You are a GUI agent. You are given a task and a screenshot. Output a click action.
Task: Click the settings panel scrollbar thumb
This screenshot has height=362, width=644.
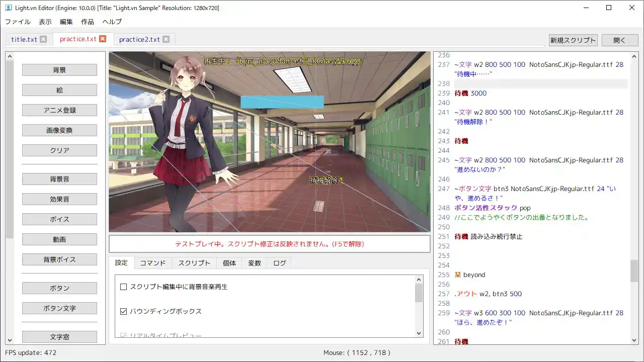pyautogui.click(x=419, y=293)
